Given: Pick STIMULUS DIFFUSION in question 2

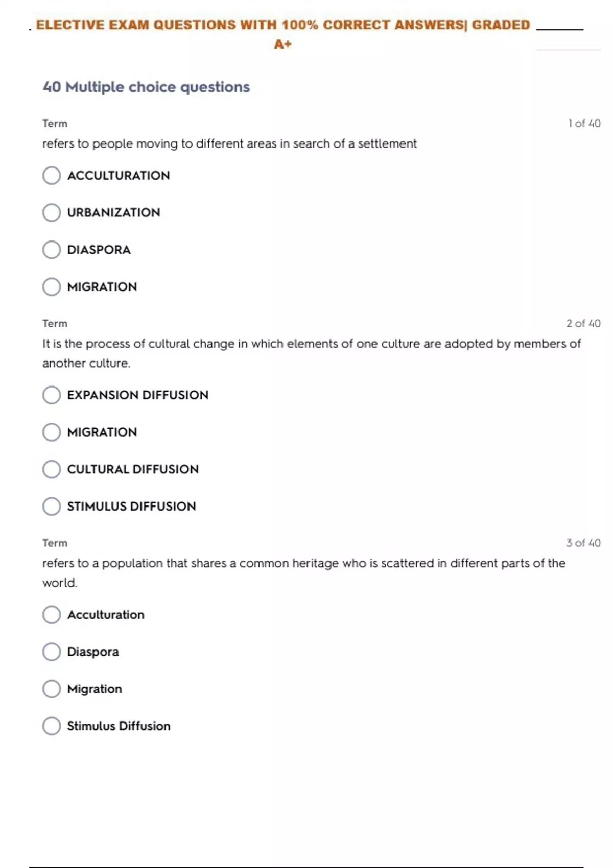Looking at the screenshot, I should coord(52,507).
